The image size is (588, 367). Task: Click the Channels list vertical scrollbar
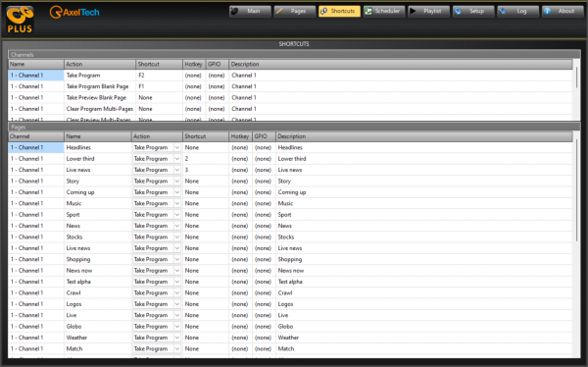577,77
